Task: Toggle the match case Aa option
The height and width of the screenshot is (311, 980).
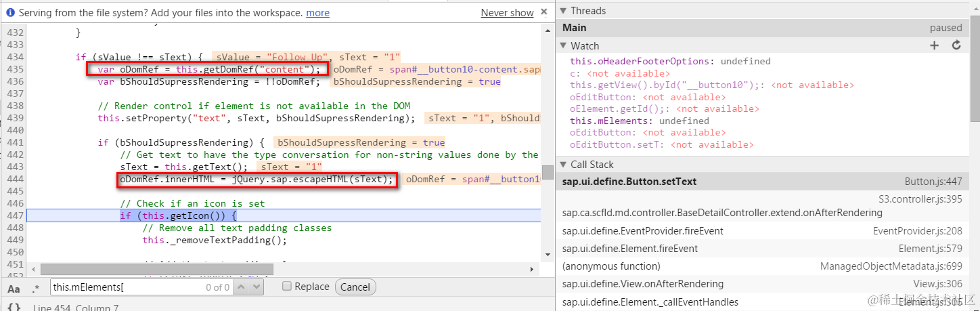Action: pyautogui.click(x=14, y=288)
